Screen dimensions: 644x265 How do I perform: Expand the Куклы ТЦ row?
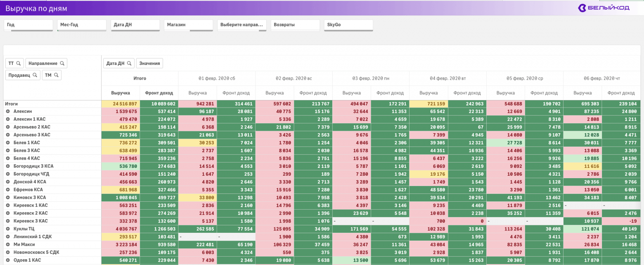point(7,229)
